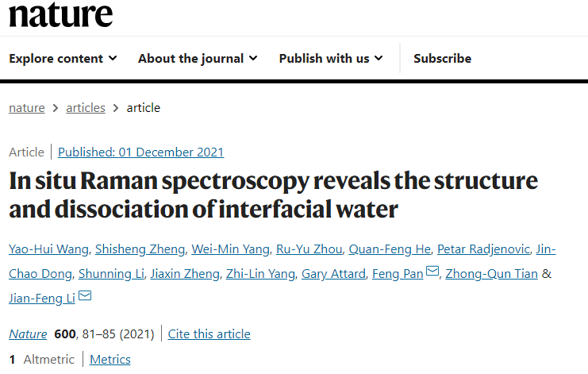Click envelope icon beside Jian-Feng Li
The width and height of the screenshot is (588, 374).
(85, 295)
